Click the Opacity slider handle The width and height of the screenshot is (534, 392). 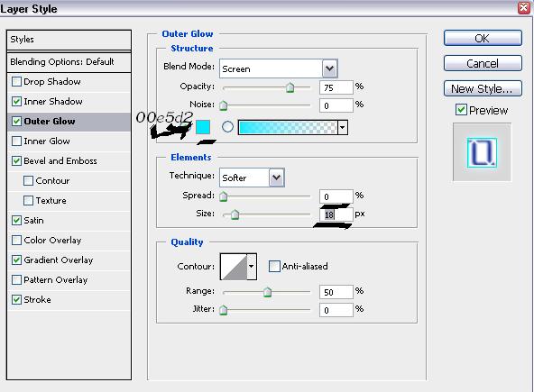click(x=290, y=87)
